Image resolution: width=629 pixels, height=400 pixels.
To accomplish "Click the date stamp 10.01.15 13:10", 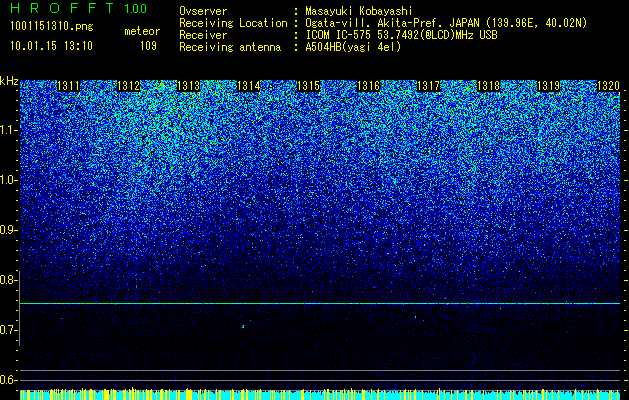I will [51, 46].
